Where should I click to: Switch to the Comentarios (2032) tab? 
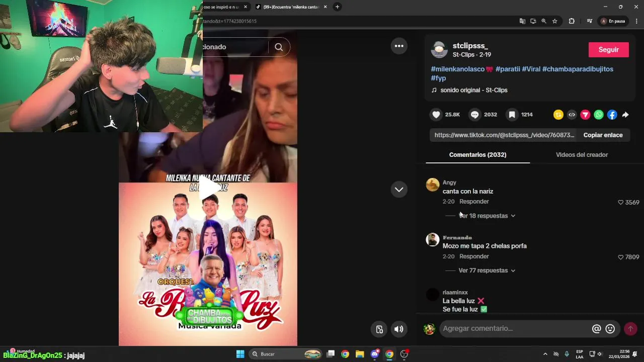click(x=477, y=155)
